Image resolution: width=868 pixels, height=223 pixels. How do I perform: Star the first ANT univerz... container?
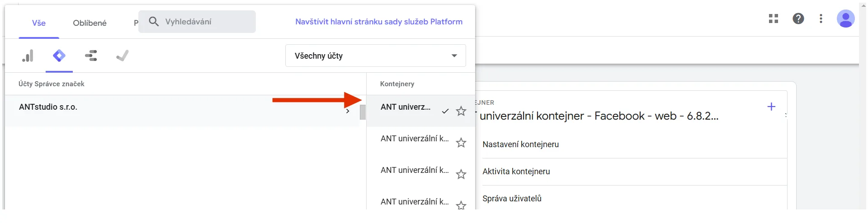pos(461,111)
